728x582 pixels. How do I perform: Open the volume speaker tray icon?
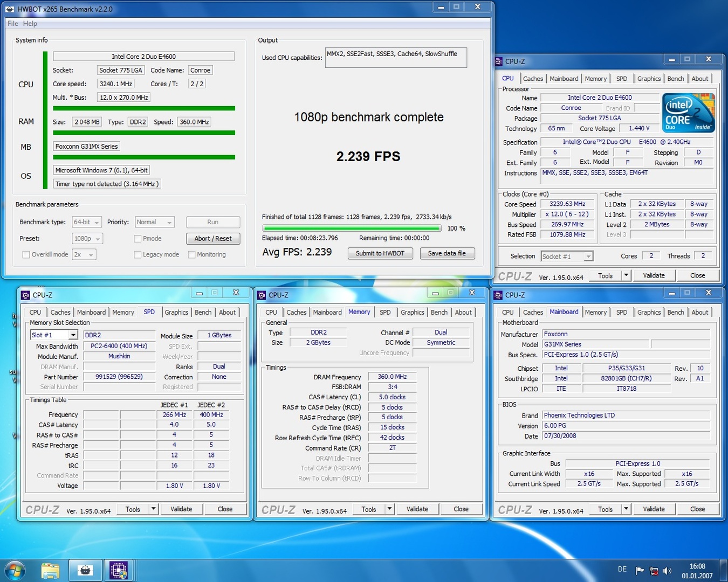tap(667, 570)
